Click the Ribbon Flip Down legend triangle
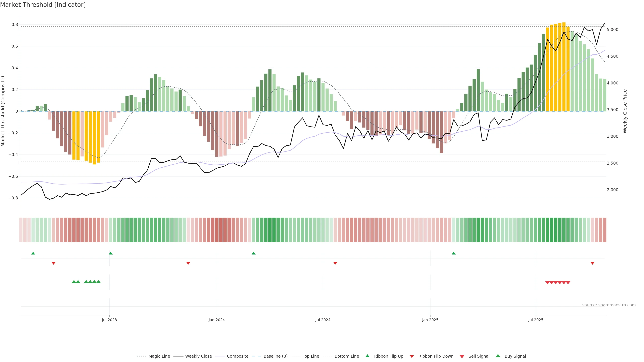644x362 pixels. pyautogui.click(x=412, y=356)
